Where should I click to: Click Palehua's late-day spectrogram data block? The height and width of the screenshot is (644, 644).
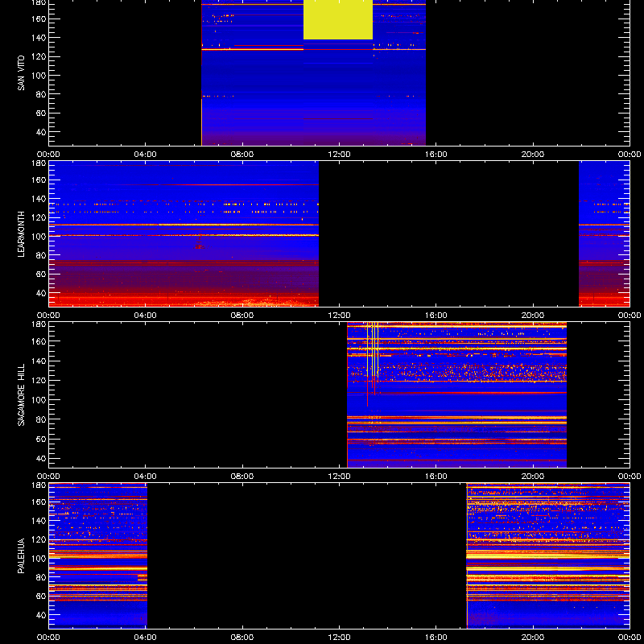coord(548,555)
